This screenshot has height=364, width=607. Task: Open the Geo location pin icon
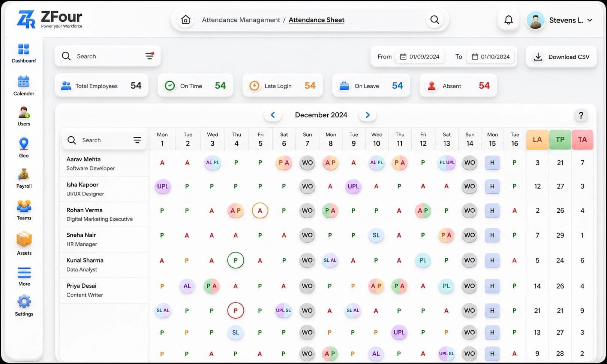coord(24,144)
